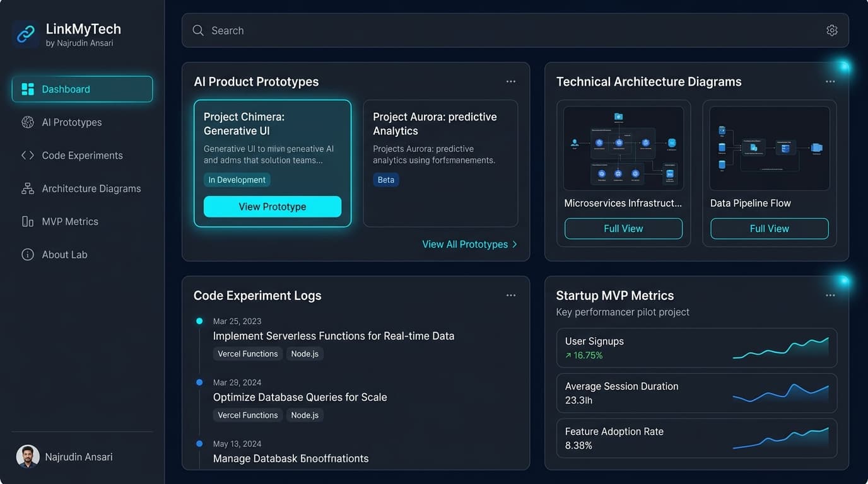868x484 pixels.
Task: Open the Microservices Infrastructure diagram thumbnail
Action: (623, 148)
